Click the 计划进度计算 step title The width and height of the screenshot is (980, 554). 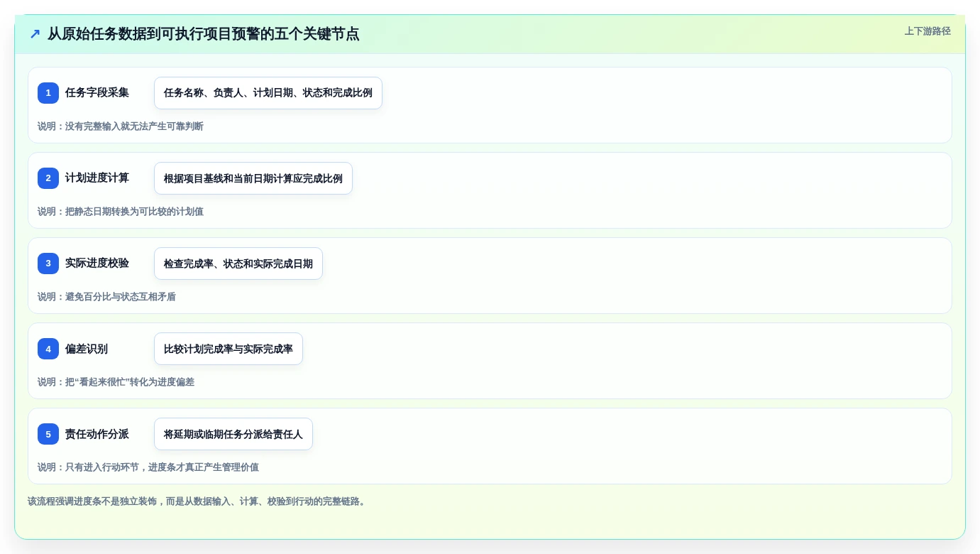pyautogui.click(x=97, y=178)
